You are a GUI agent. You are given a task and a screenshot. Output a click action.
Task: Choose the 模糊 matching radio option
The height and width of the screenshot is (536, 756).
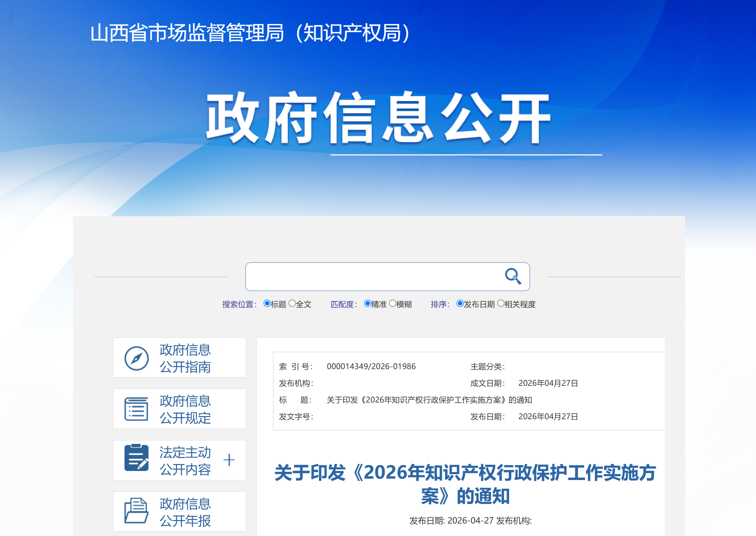tap(392, 303)
